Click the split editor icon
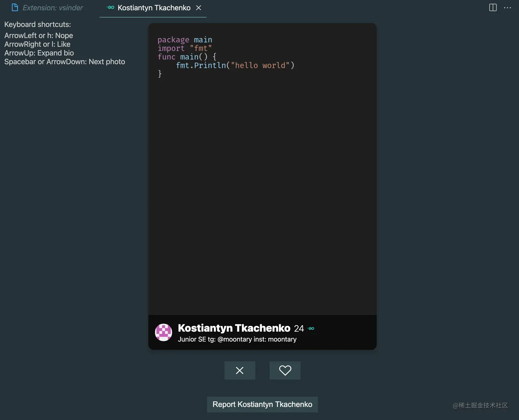Viewport: 519px width, 420px height. [x=493, y=8]
